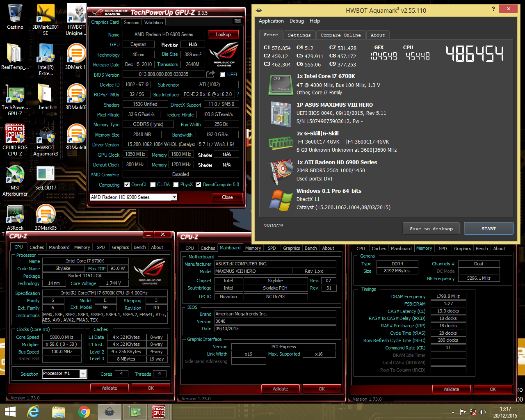Viewport: 525px width, 420px height.
Task: Open 3DMark03 desktop shortcut
Action: click(x=76, y=97)
